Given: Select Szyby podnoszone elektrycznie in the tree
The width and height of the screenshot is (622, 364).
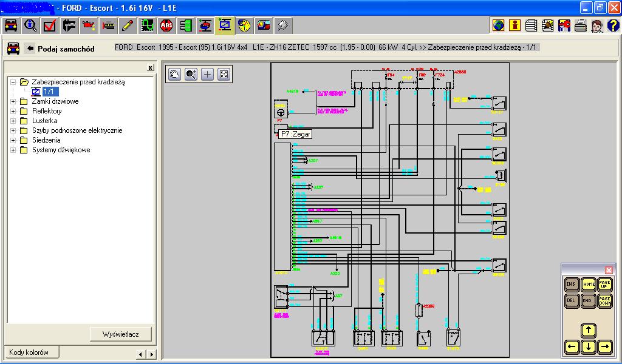Looking at the screenshot, I should pyautogui.click(x=77, y=130).
